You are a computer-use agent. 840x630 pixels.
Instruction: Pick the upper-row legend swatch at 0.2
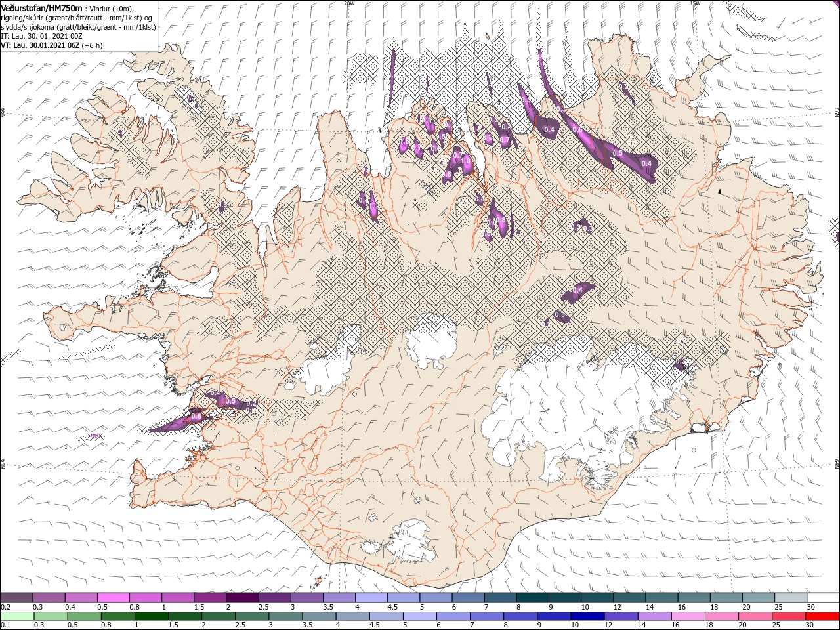point(16,598)
